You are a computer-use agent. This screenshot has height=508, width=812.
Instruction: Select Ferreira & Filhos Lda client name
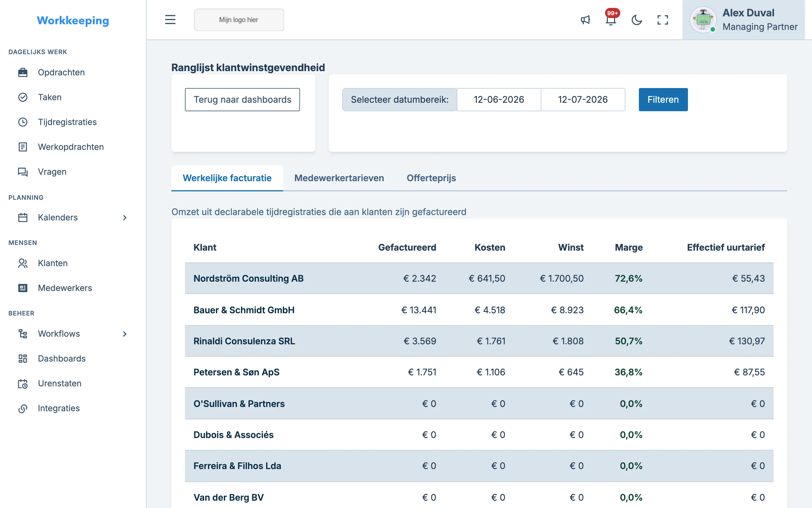(x=237, y=466)
